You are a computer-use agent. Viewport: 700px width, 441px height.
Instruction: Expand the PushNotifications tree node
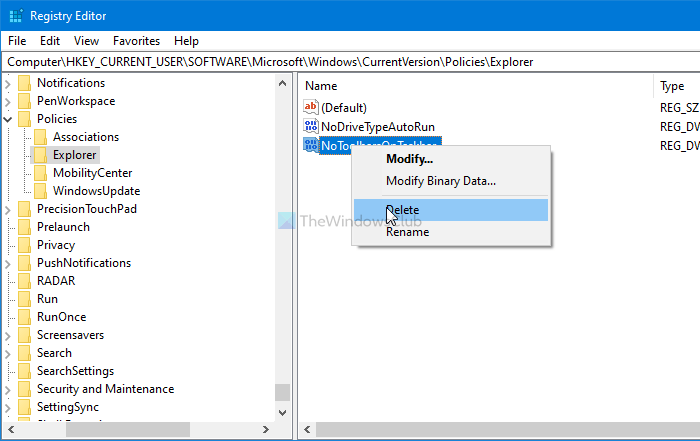pyautogui.click(x=8, y=263)
